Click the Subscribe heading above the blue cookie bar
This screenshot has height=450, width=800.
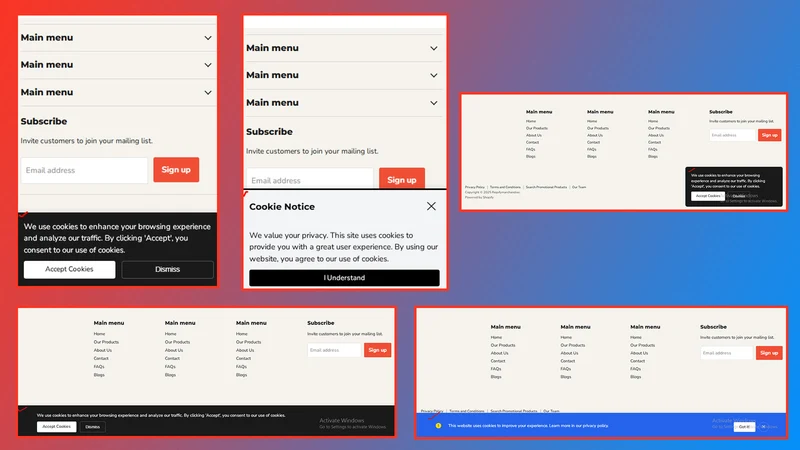click(x=713, y=327)
